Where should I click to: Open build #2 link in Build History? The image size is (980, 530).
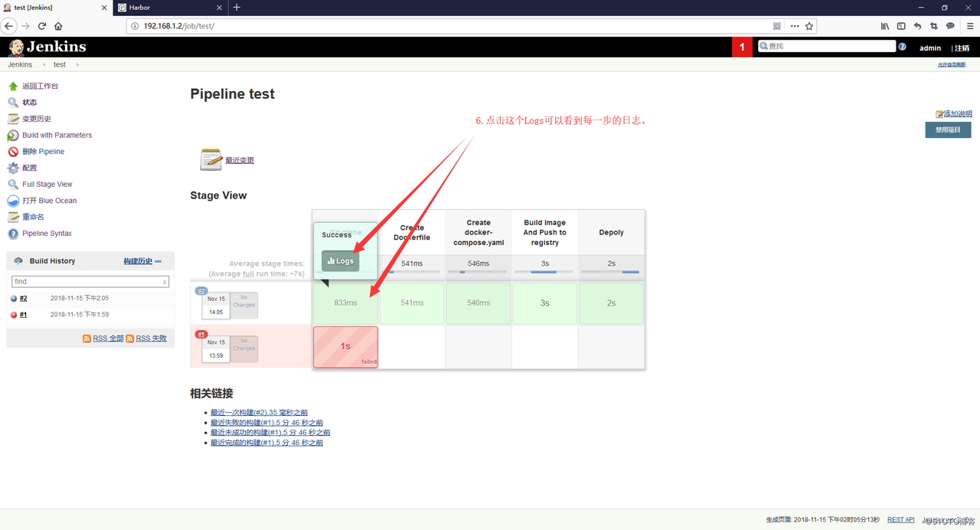pos(24,299)
